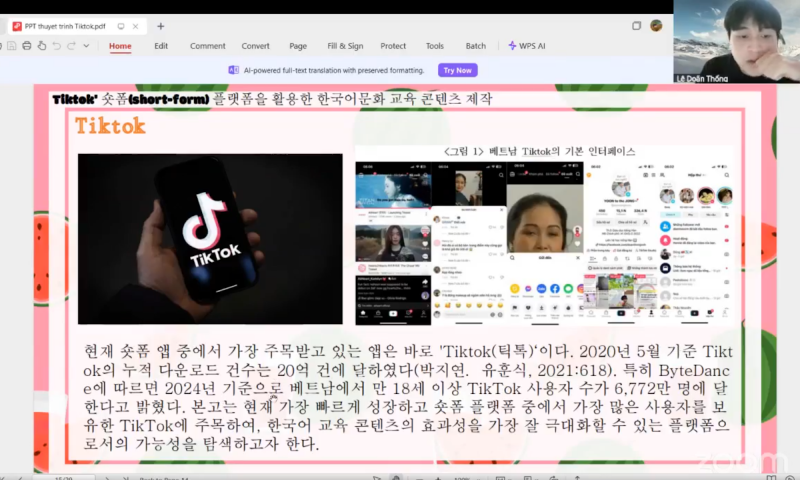Image resolution: width=800 pixels, height=480 pixels.
Task: Click the Undo arrow
Action: click(57, 46)
